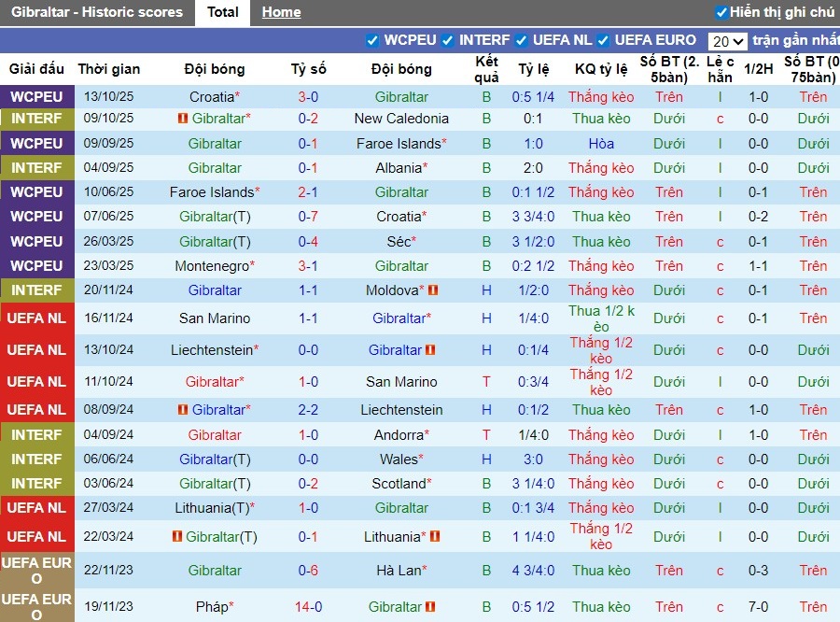The image size is (840, 622).
Task: Switch to the Home tab
Action: point(281,12)
